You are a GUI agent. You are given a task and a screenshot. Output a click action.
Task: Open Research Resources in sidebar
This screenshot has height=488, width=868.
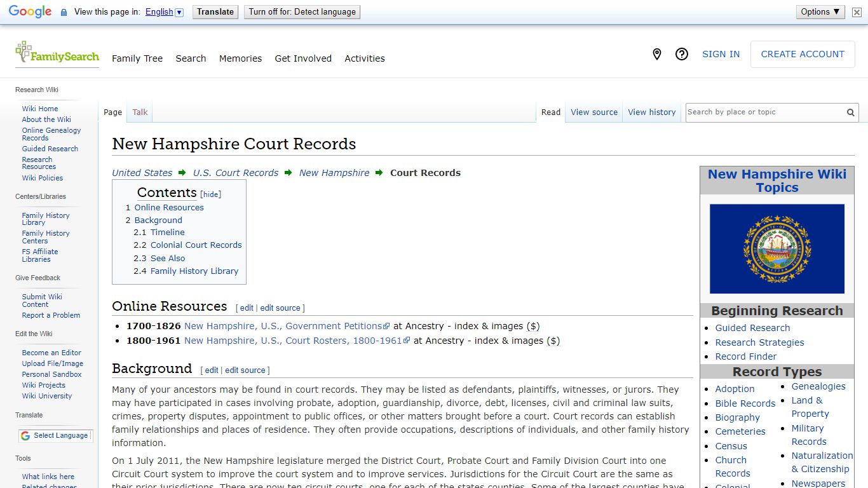pyautogui.click(x=39, y=163)
